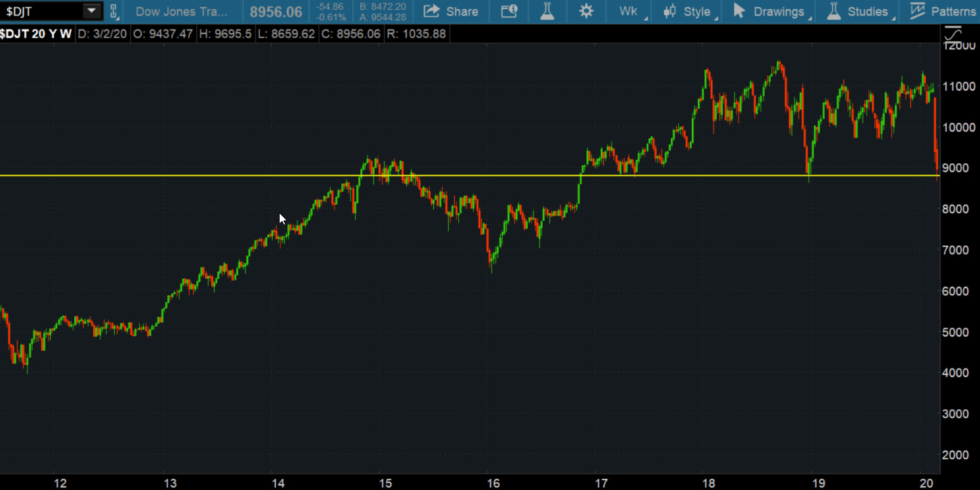Click the L: 8659.62 low value
This screenshot has width=980, height=490.
[x=286, y=33]
